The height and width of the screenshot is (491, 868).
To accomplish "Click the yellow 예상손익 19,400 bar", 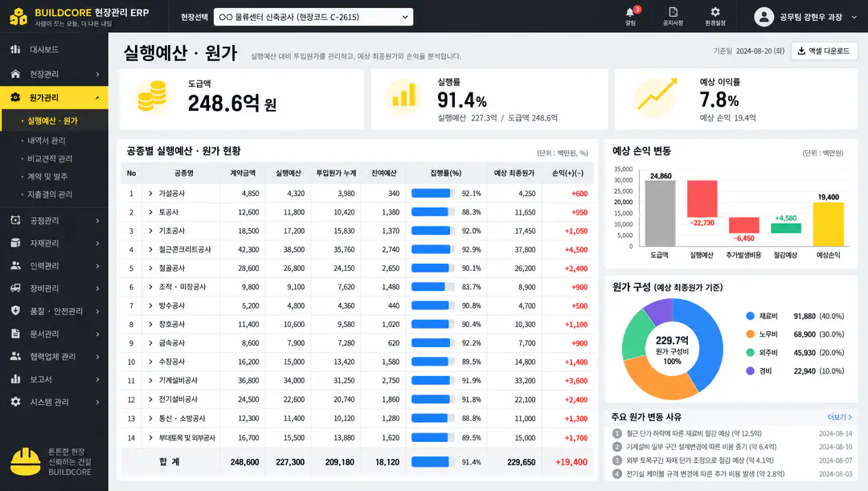I will 828,224.
